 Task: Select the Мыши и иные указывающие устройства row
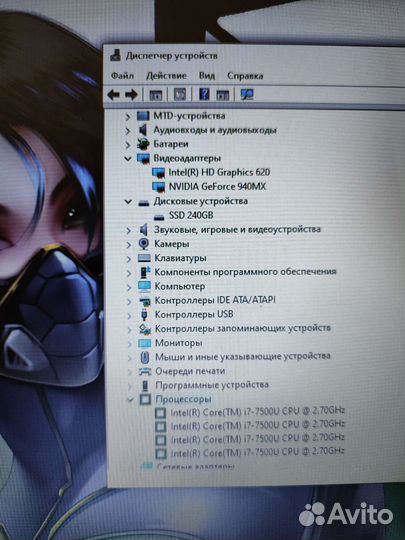coord(243,357)
